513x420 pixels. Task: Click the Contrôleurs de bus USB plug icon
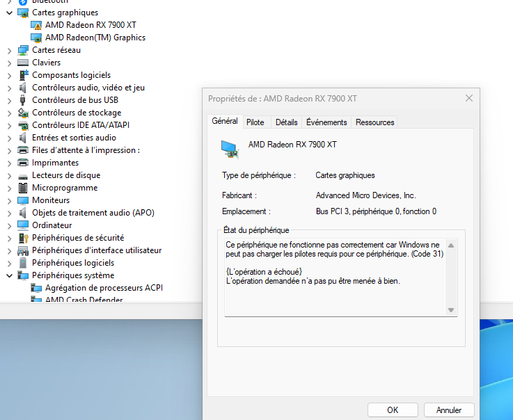click(x=22, y=100)
